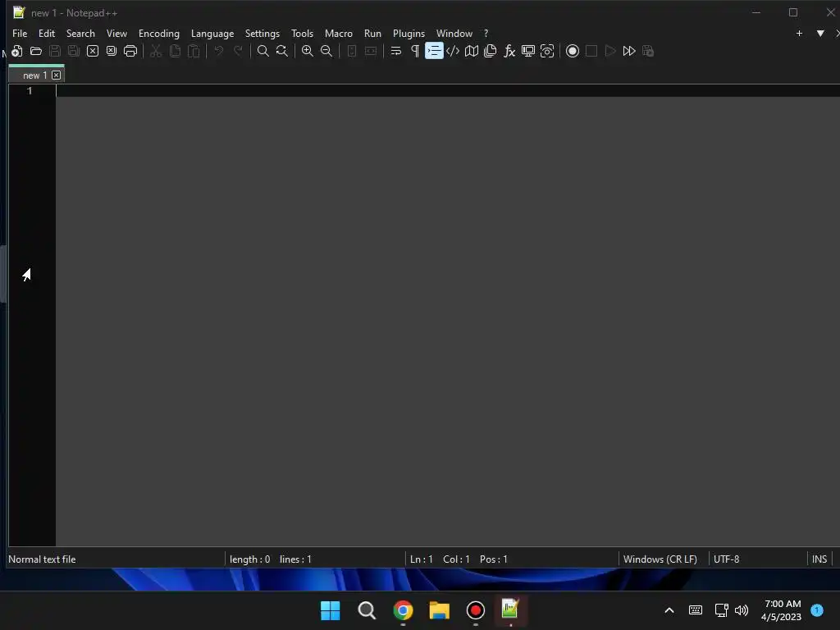Toggle the Word wrap toolbar icon

click(x=396, y=51)
